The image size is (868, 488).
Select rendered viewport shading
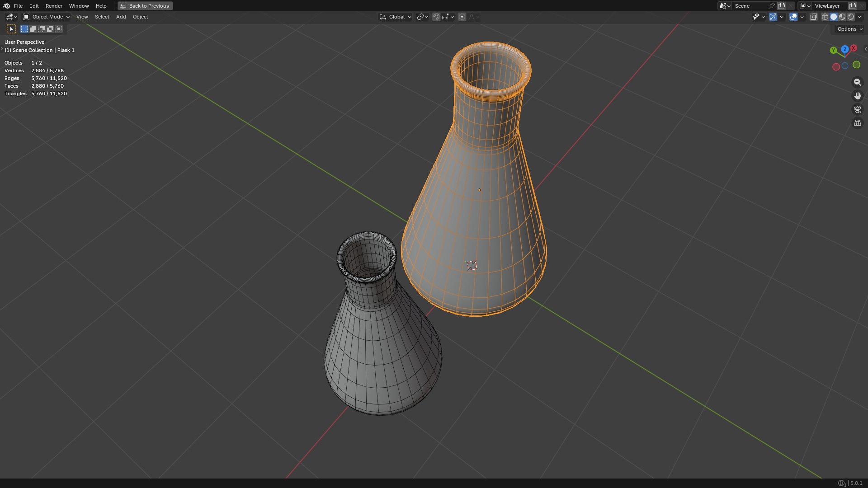click(x=851, y=17)
